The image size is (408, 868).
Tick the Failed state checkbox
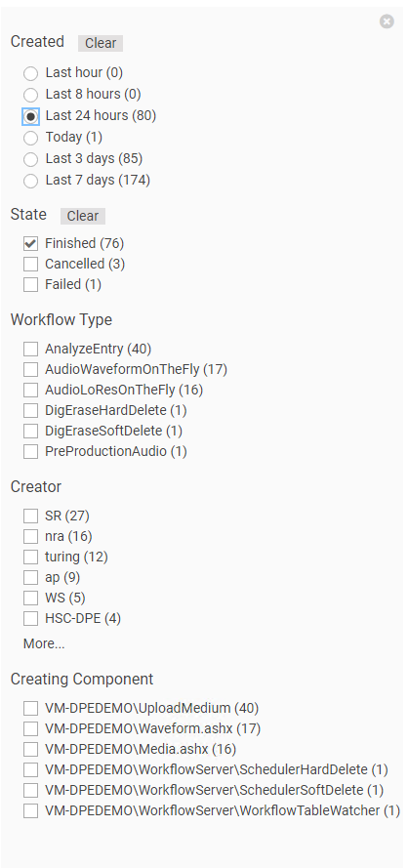30,284
